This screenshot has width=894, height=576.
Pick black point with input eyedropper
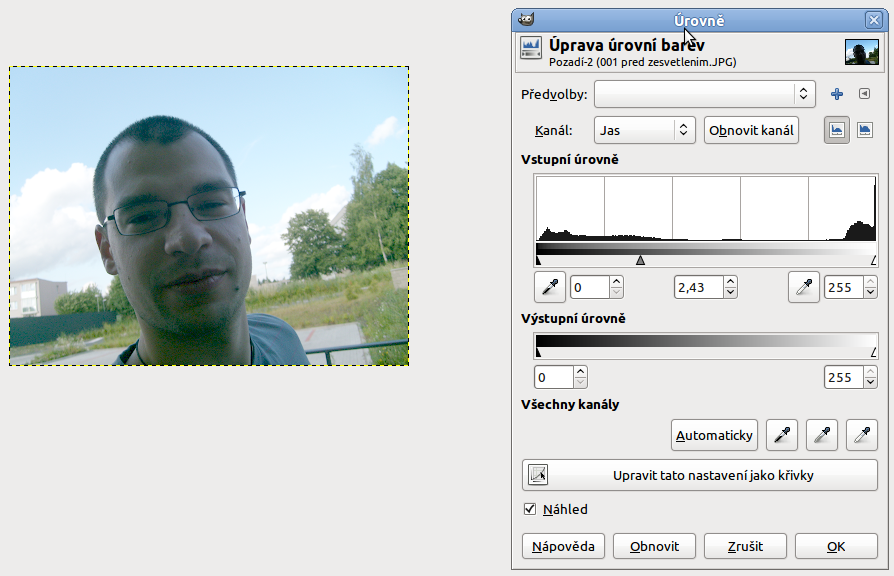(550, 287)
